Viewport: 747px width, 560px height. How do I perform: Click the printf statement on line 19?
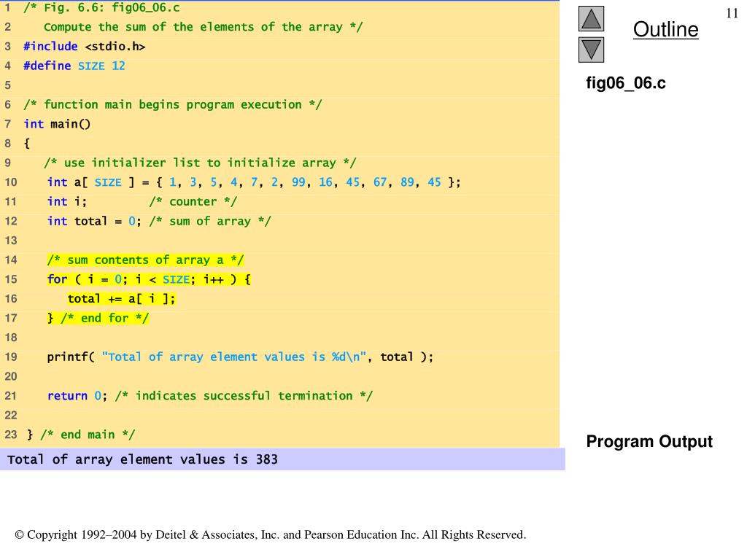pos(240,357)
